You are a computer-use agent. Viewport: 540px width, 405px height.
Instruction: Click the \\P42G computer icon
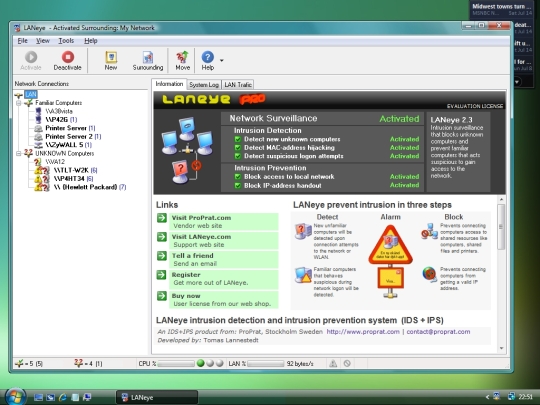(x=39, y=120)
